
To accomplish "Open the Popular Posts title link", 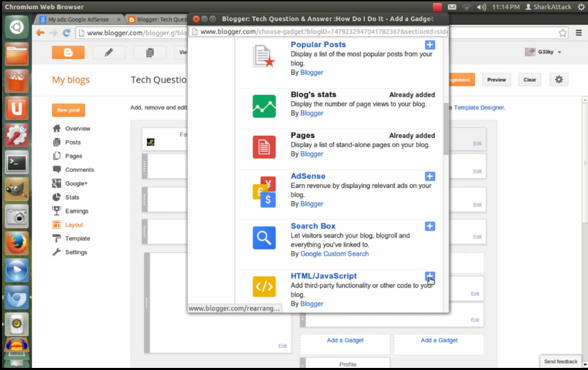I will point(319,44).
